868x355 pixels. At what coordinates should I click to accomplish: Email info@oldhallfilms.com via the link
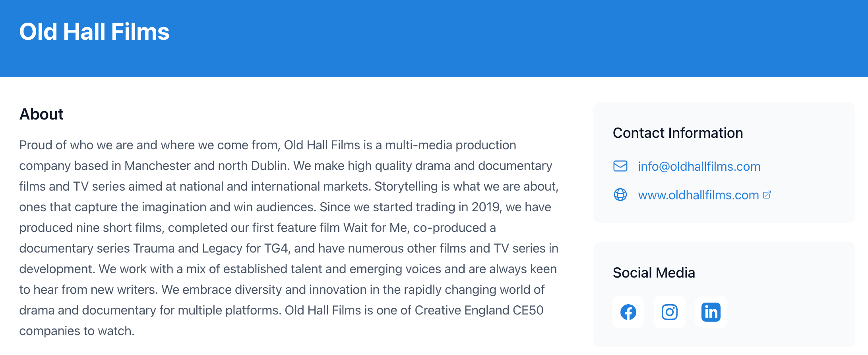tap(699, 166)
